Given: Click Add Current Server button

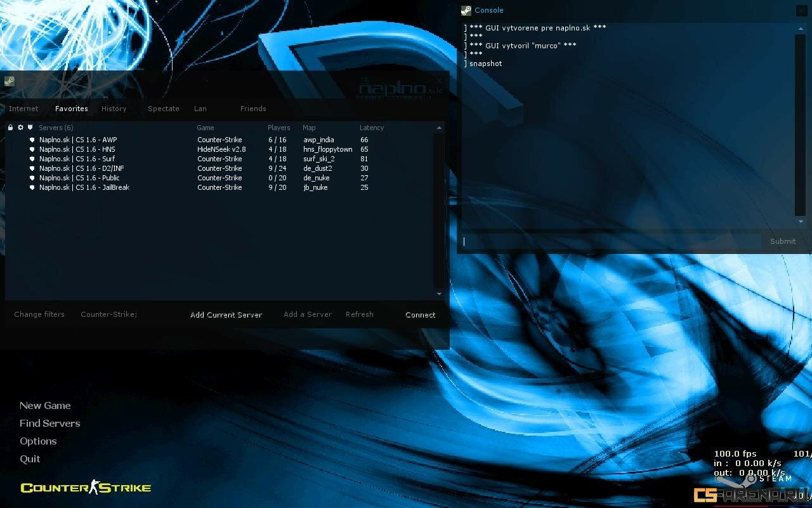Looking at the screenshot, I should (226, 315).
